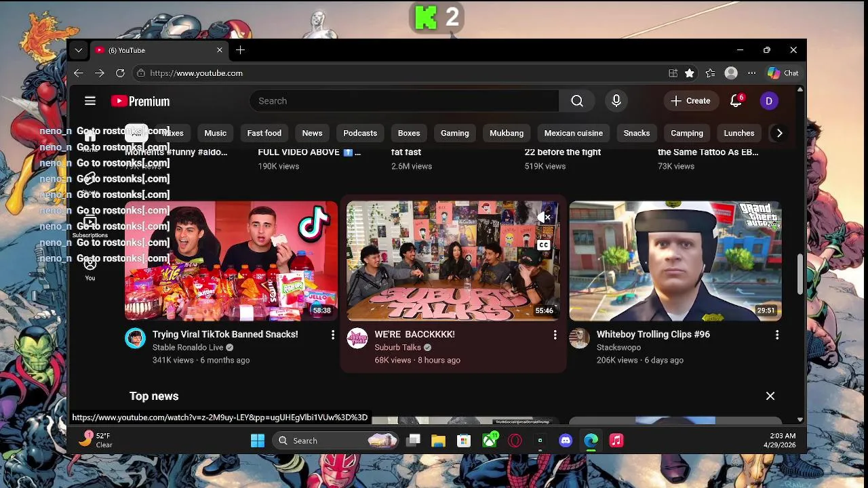Image resolution: width=868 pixels, height=488 pixels.
Task: Open the Xbox app on the taskbar
Action: [x=490, y=441]
